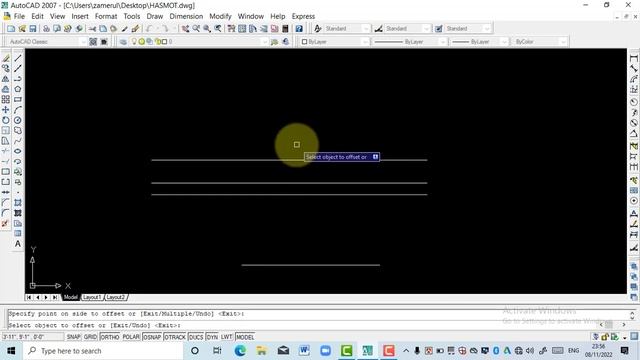Toggle LWT lineweight display
640x360 pixels.
[x=227, y=337]
